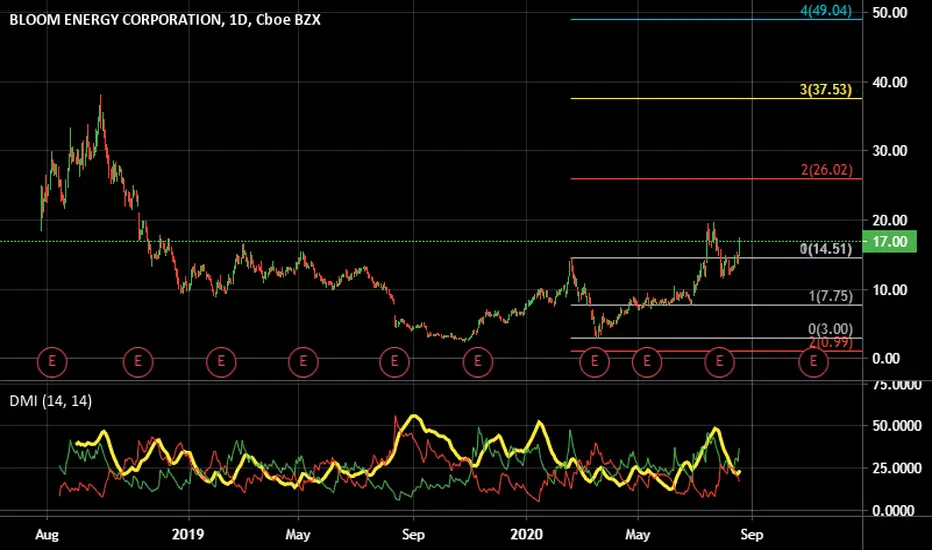The height and width of the screenshot is (550, 932).
Task: Select the cyan Fibonacci line at 49.04
Action: click(716, 20)
